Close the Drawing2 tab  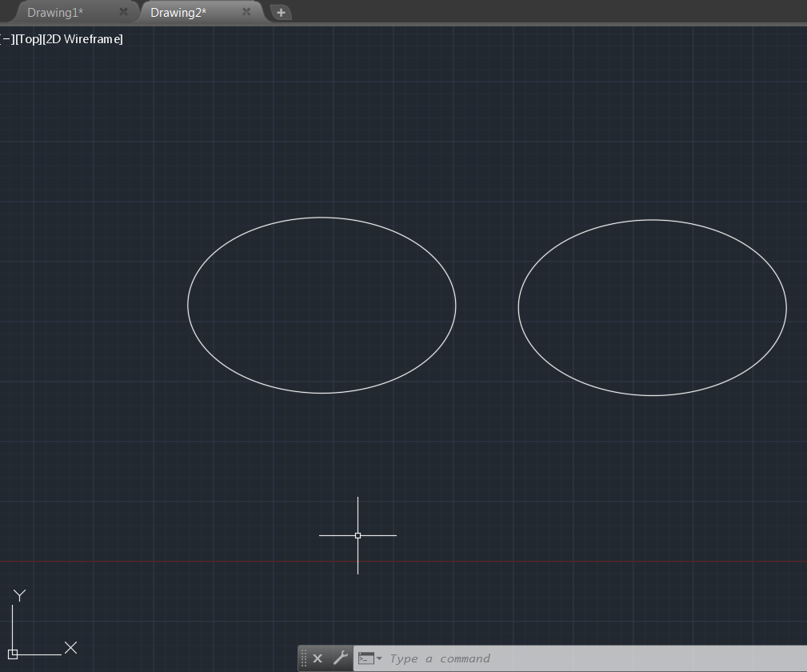[x=247, y=12]
